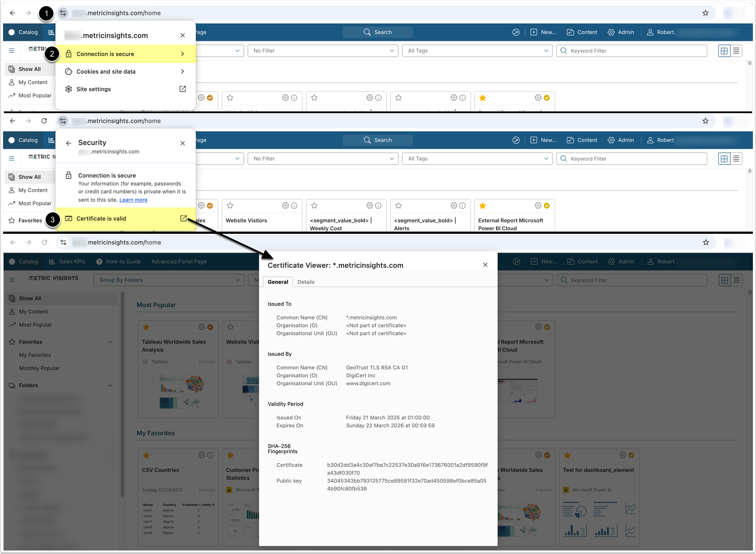The width and height of the screenshot is (756, 554).
Task: Click the gear on the Tableau Worldwide Sales Analysis tile
Action: click(202, 327)
